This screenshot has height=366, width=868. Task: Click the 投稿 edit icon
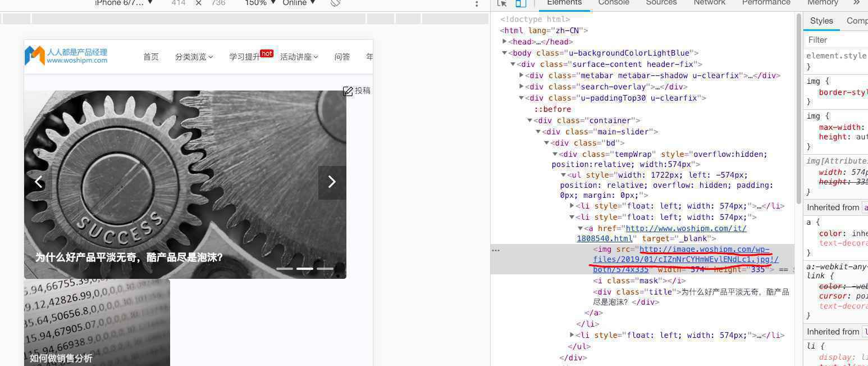[348, 91]
